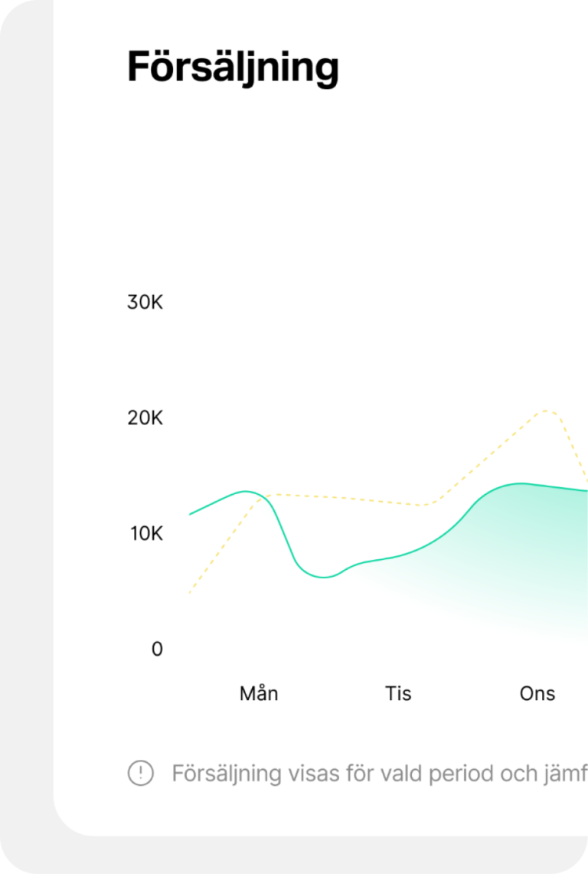Select the Ons day label
Screen dimensions: 588x874
click(537, 693)
